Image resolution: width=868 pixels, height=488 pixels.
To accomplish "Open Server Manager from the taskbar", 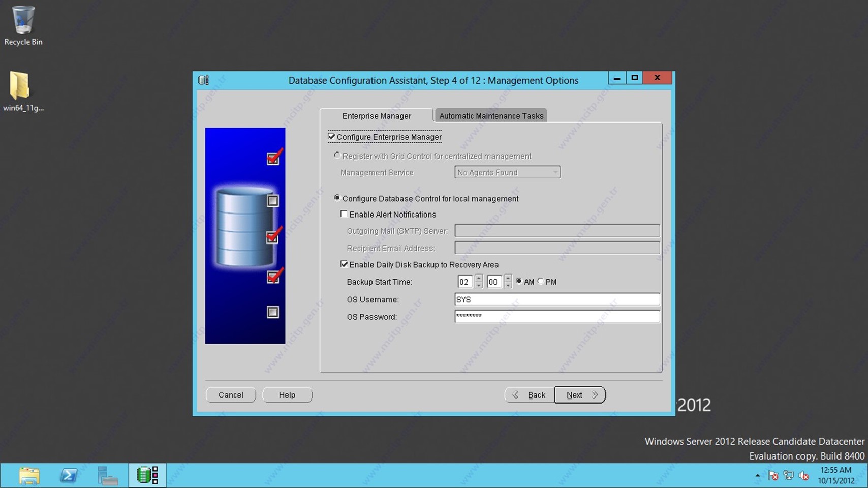I will tap(108, 476).
